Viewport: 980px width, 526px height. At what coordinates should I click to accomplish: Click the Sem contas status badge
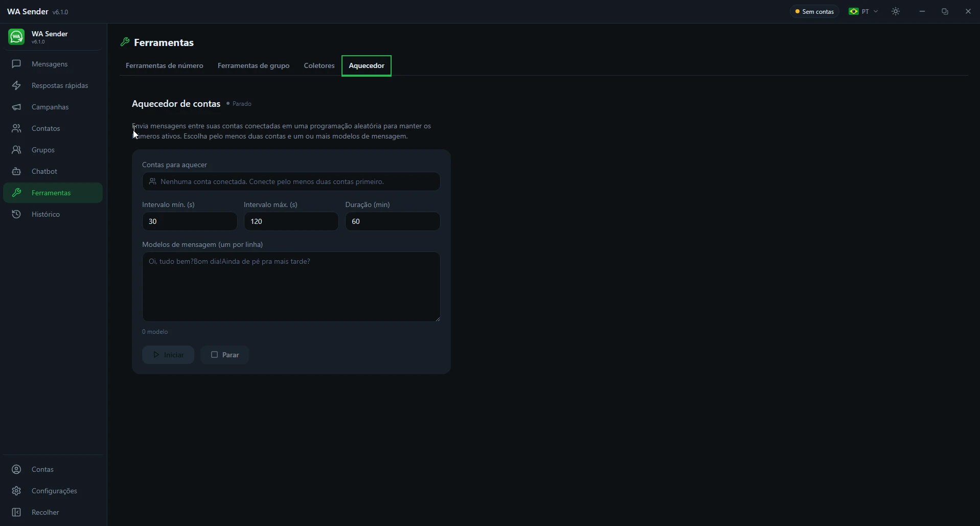[814, 11]
